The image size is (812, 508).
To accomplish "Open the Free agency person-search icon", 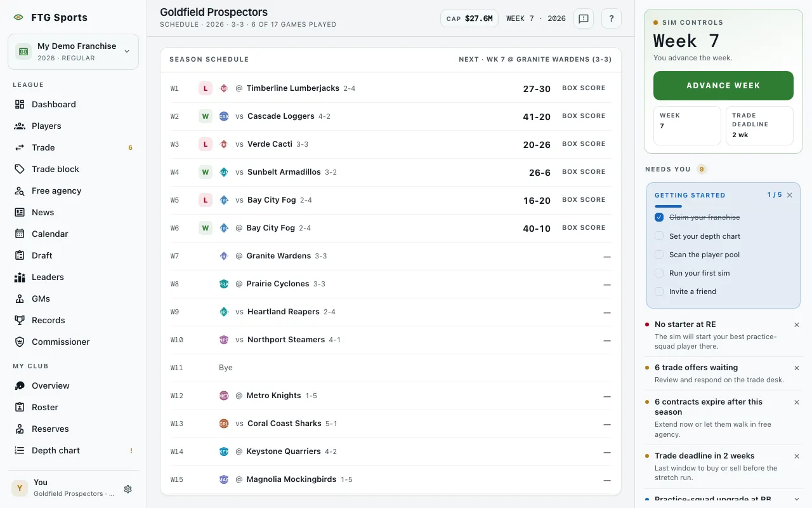I will pyautogui.click(x=20, y=190).
